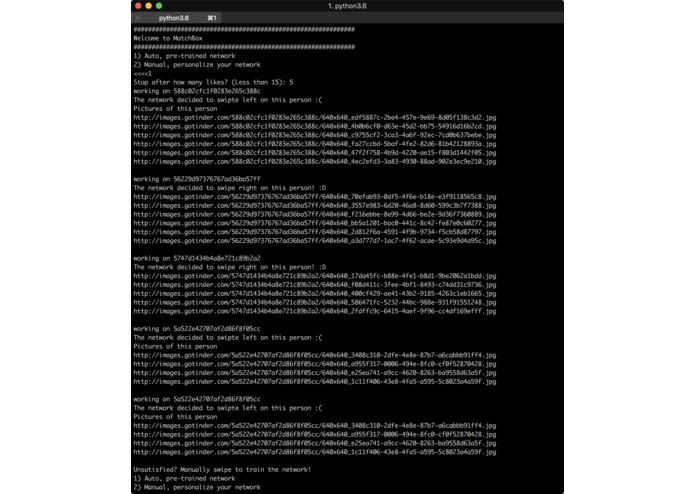
Task: Open image URL ending 902e3ec9e210.jpg
Action: click(315, 162)
